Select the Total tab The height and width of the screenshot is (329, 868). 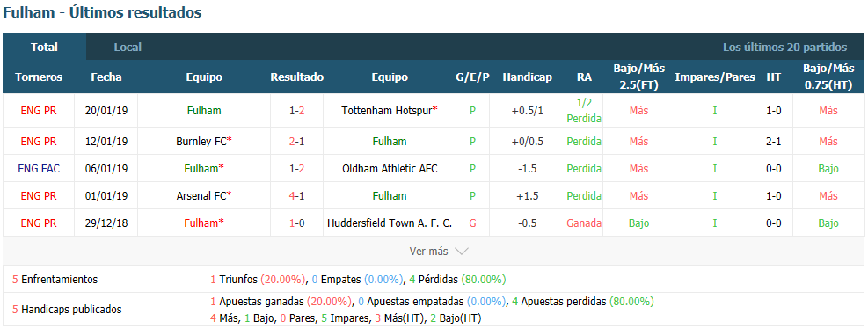[44, 48]
